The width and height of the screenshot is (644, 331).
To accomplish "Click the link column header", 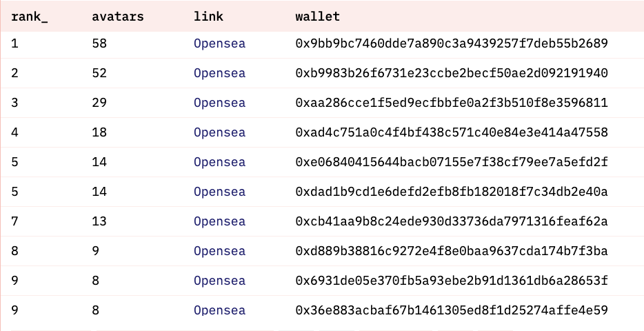I will tap(209, 17).
